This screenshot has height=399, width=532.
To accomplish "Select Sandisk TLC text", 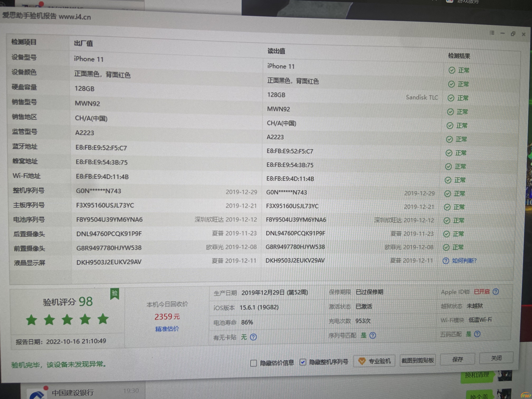I will point(422,97).
